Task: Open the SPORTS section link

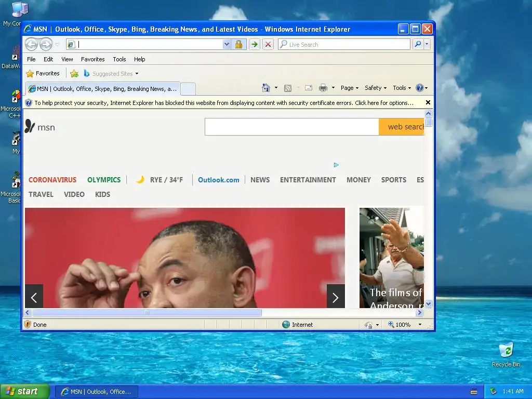Action: (x=394, y=180)
